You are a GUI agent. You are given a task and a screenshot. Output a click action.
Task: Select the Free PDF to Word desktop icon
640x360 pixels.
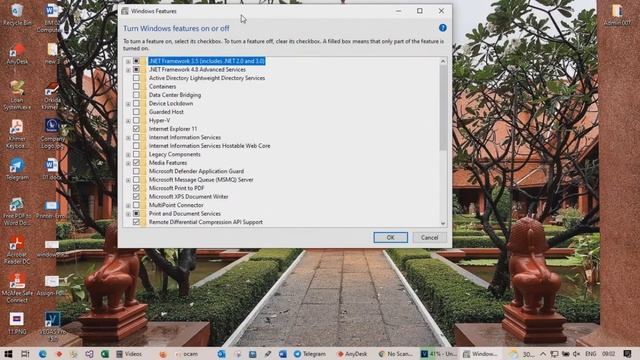17,212
